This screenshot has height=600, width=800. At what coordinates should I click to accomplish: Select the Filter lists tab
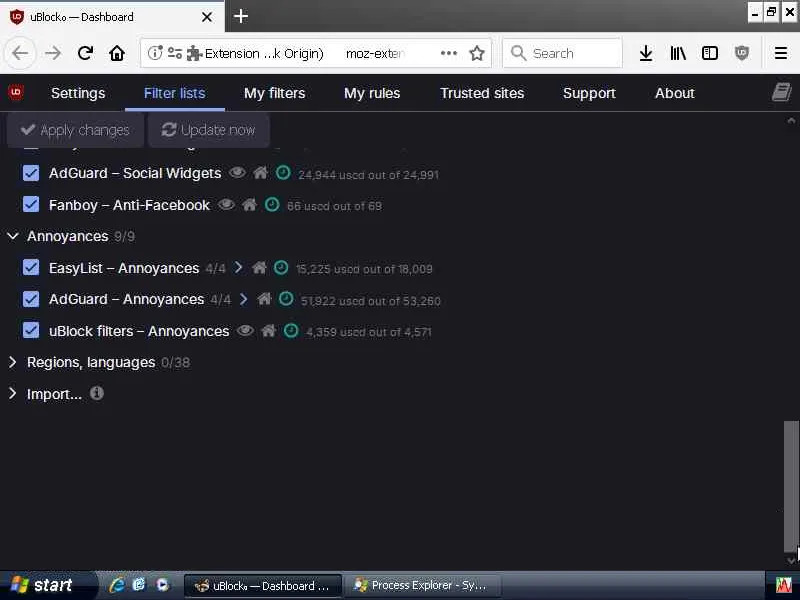pos(174,93)
